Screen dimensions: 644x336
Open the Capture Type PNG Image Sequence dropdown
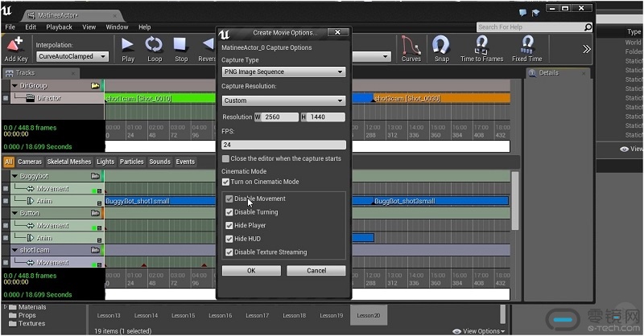(x=283, y=72)
